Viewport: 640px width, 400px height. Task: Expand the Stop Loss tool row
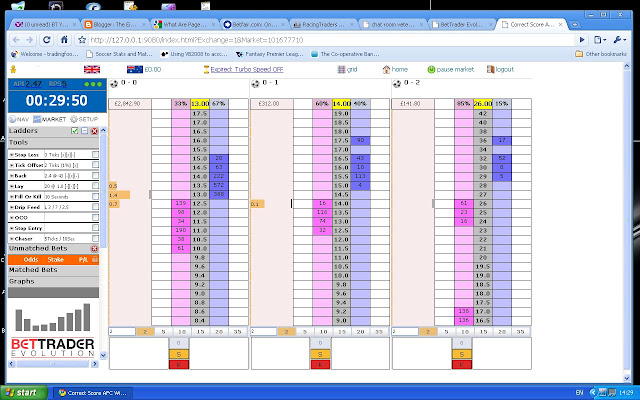[12, 155]
